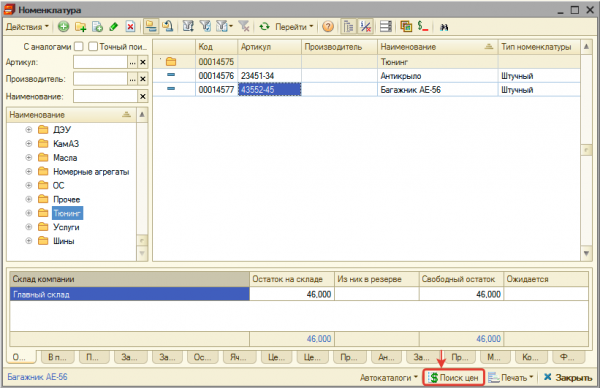Click the Тюнинг folder icon in row 00014575
Screen dimensions: 600x388
[x=171, y=62]
